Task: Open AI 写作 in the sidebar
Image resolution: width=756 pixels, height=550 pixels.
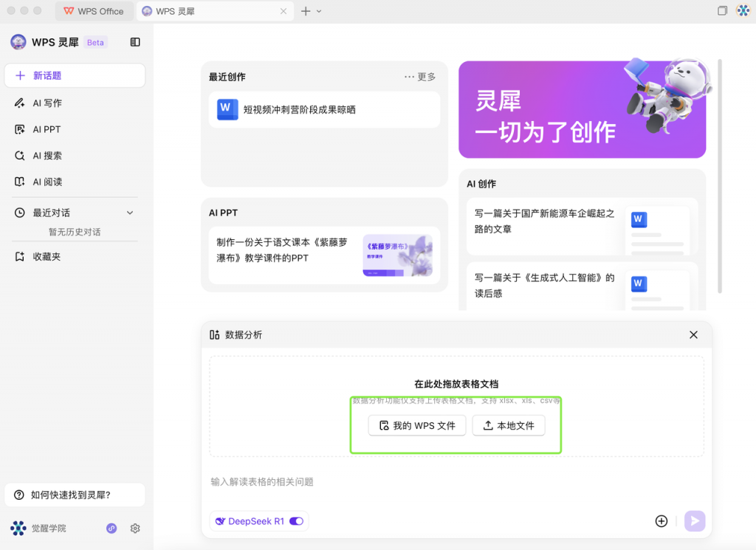Action: (x=75, y=103)
